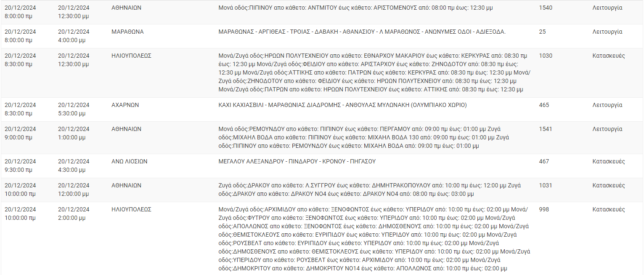
Task: Click Κατασκευές label in the ΑΝΩ ΛΙΟΣΙΩΝ row
Action: 609,162
